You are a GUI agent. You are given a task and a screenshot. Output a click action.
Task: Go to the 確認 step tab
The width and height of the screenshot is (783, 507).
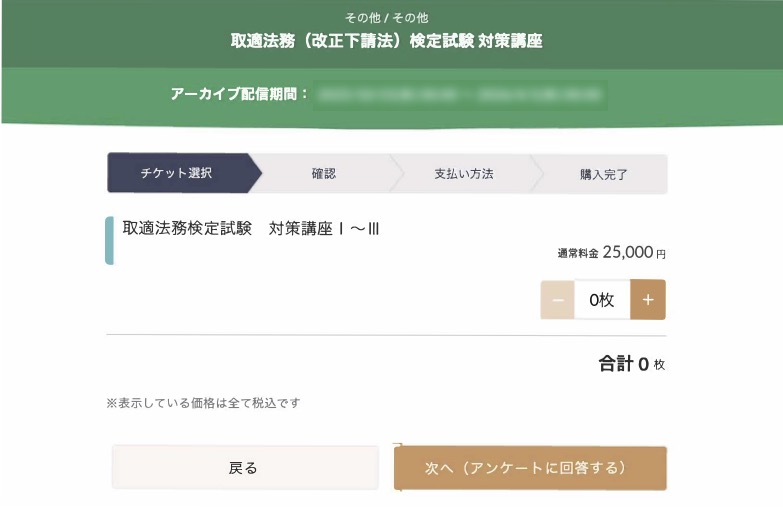click(323, 173)
